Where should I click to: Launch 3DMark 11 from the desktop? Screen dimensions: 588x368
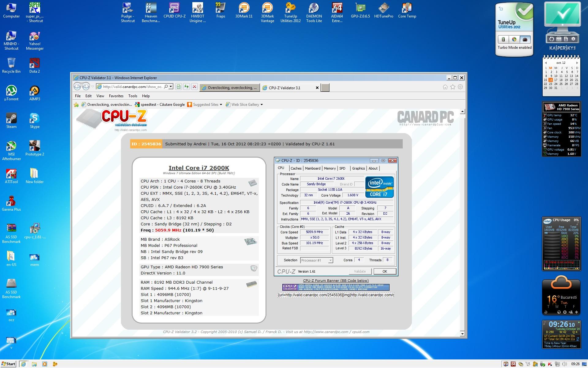click(x=244, y=10)
